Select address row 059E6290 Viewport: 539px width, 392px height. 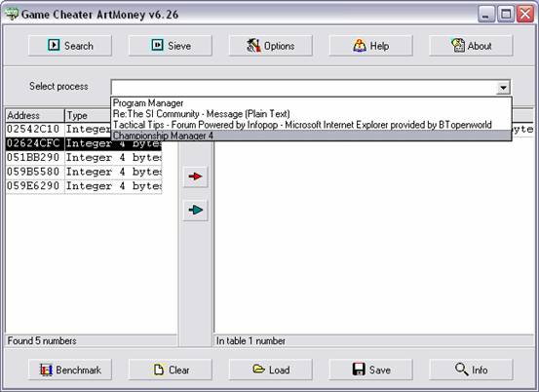84,186
